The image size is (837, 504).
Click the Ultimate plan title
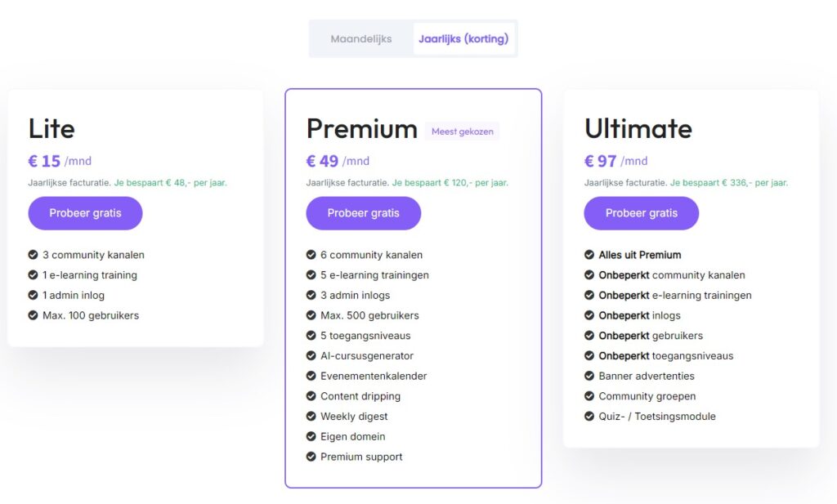click(638, 129)
